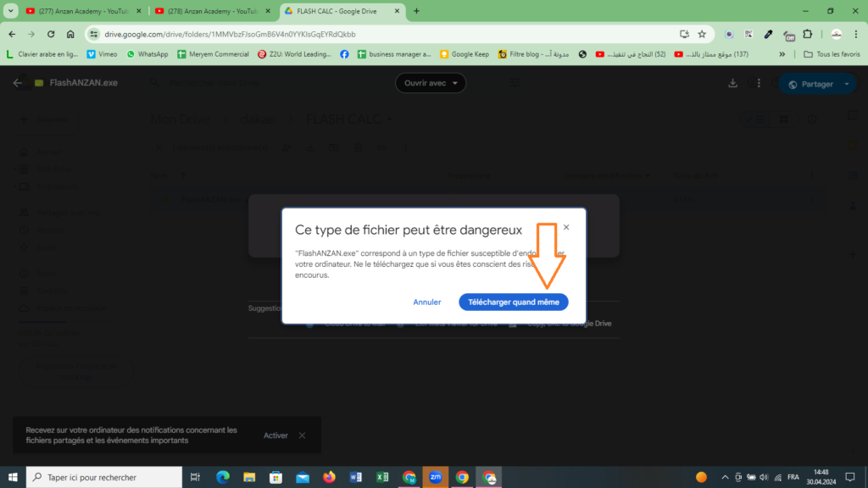868x488 pixels.
Task: Open the Tous les favoris folder
Action: (831, 54)
